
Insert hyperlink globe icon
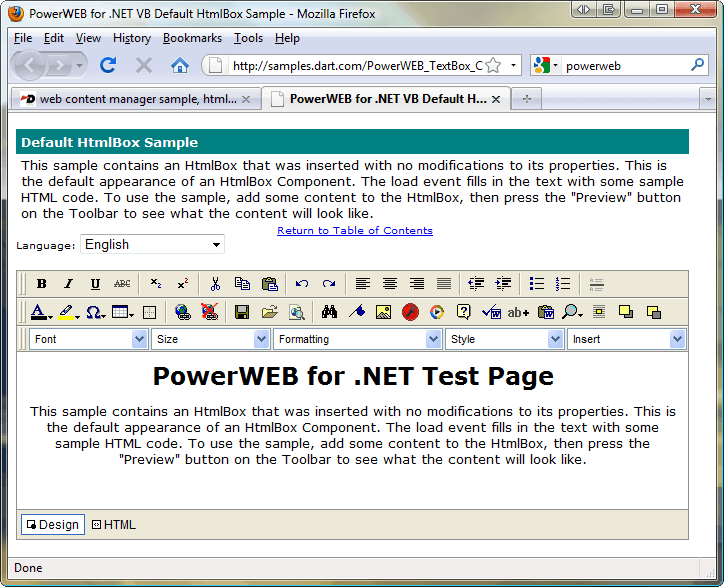183,312
